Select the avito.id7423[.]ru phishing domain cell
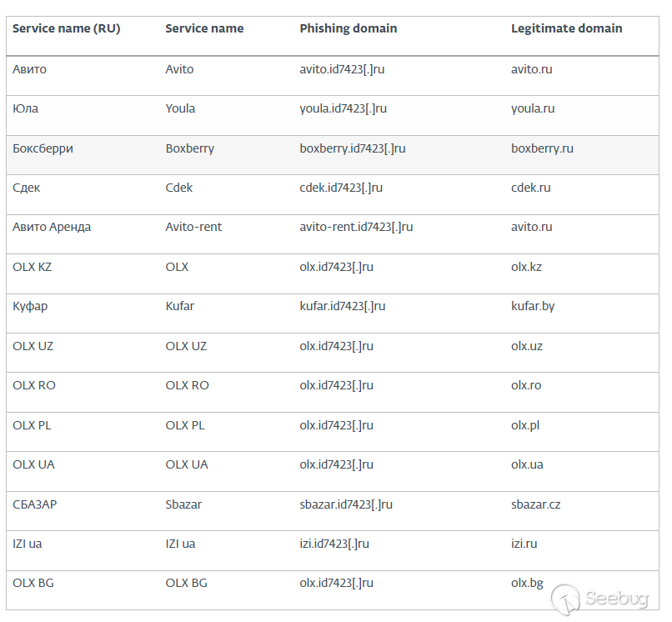Screen dimensions: 672x622 click(x=342, y=69)
